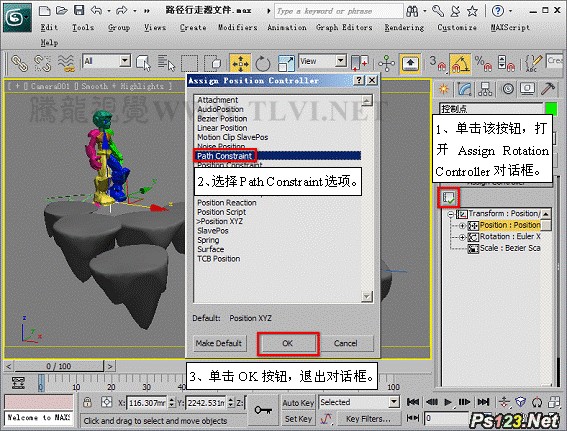The height and width of the screenshot is (431, 567).
Task: Click the Make Default button
Action: click(x=219, y=343)
